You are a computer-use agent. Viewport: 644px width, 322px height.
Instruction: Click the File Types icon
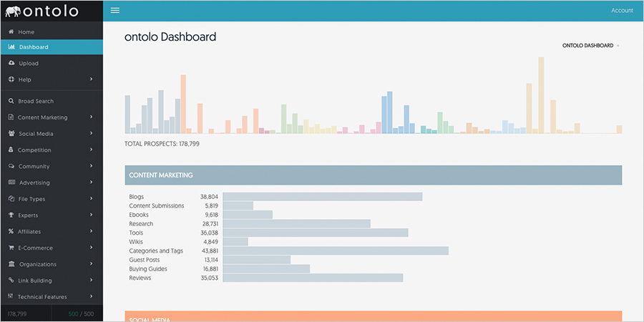pos(11,199)
